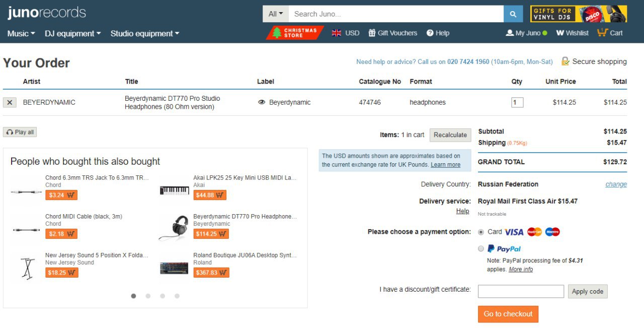Click the Secure shopping padlock icon
This screenshot has height=328, width=644.
[566, 61]
